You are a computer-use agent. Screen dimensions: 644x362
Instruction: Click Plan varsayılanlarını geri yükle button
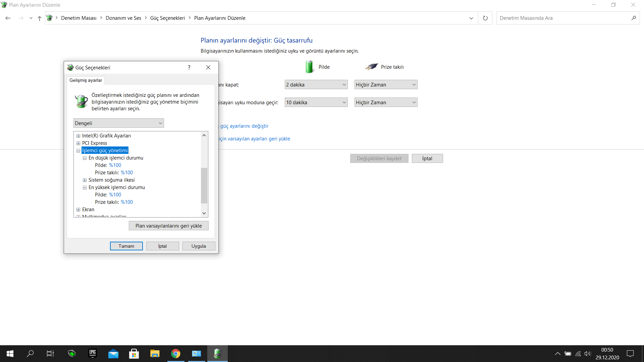click(x=168, y=226)
